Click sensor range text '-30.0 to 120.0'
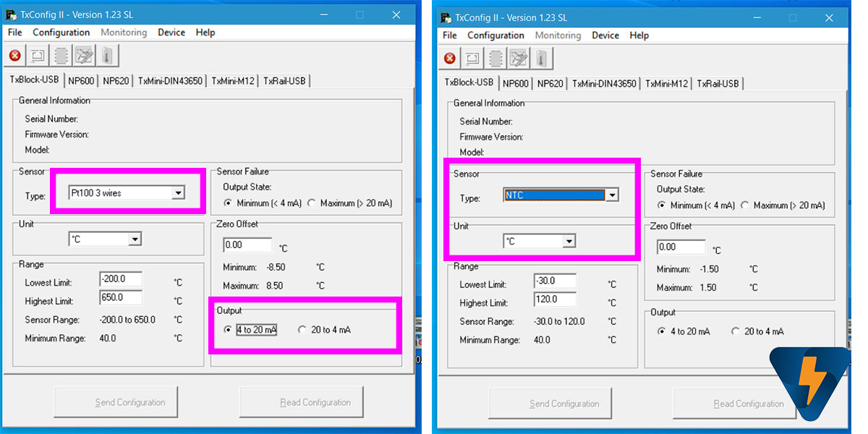 560,321
